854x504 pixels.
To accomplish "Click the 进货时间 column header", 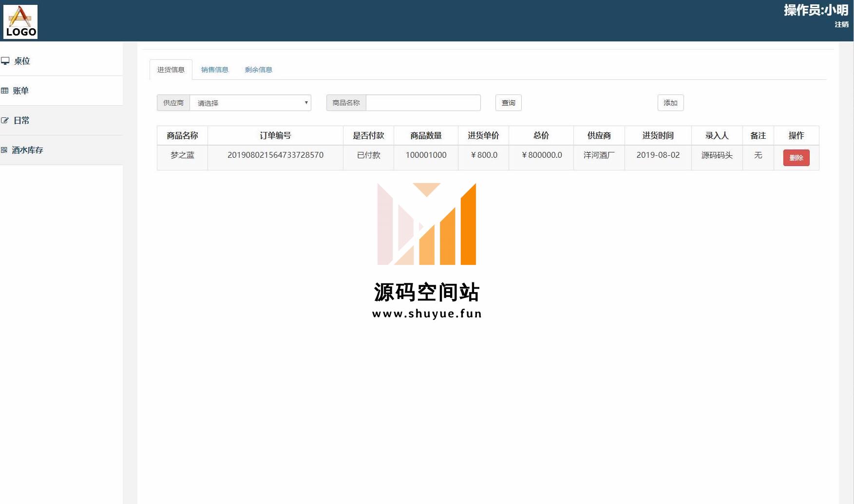I will coord(658,135).
